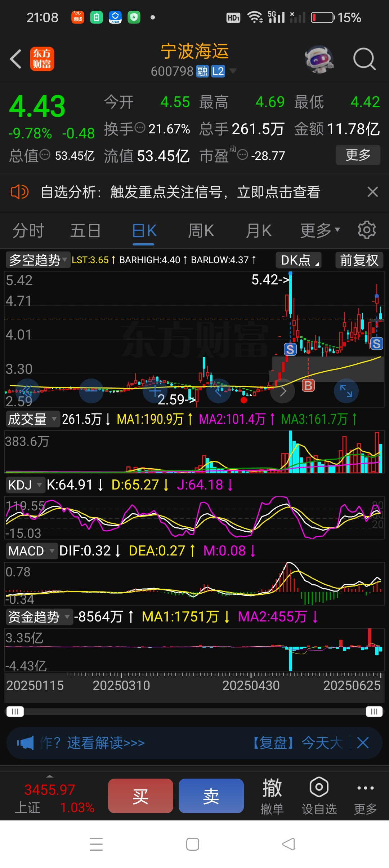Open chart settings gear icon
This screenshot has width=389, height=868.
[367, 230]
